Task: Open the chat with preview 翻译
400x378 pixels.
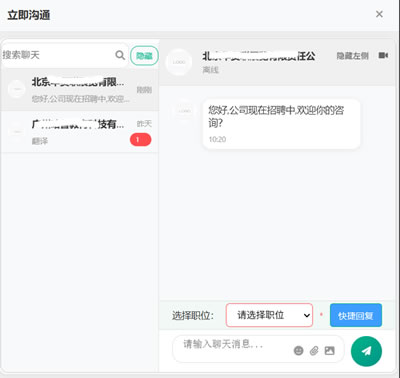Action: click(x=79, y=132)
